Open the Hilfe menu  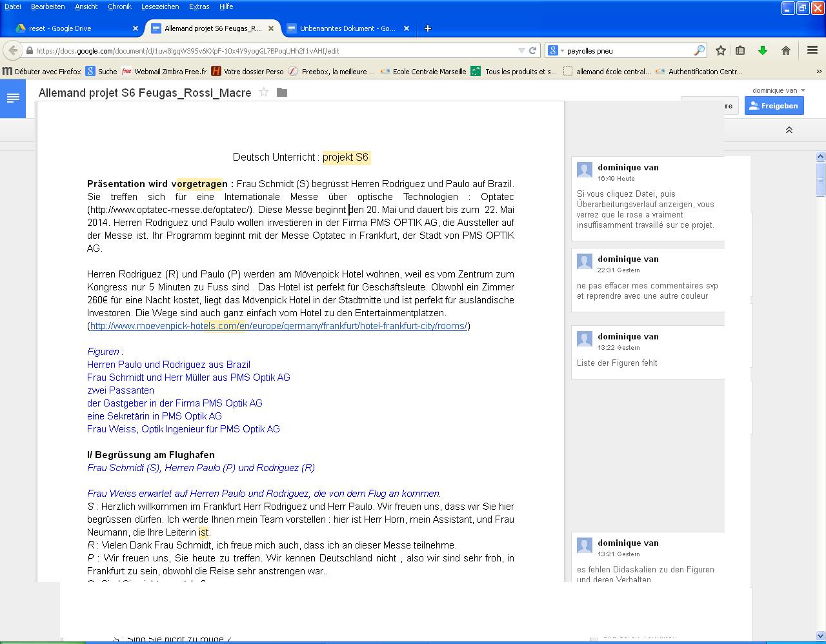tap(226, 6)
